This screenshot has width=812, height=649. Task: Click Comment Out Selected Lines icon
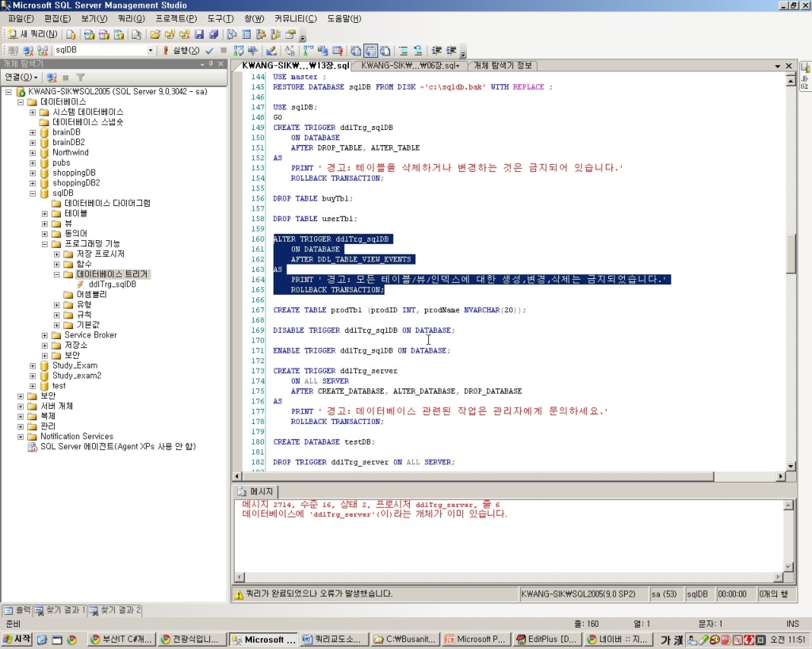[x=403, y=50]
